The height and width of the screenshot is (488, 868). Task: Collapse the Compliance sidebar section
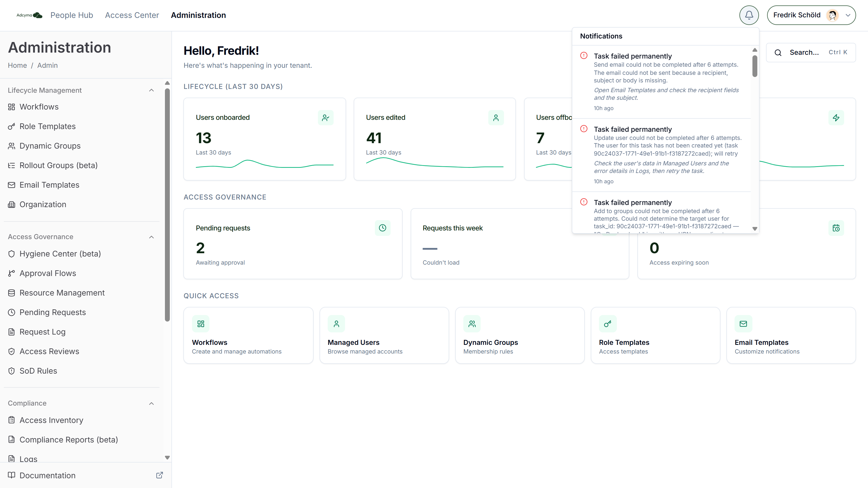pos(151,403)
